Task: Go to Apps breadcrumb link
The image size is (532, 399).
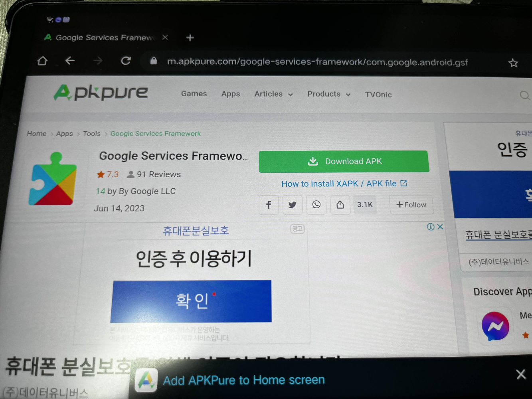Action: point(65,134)
